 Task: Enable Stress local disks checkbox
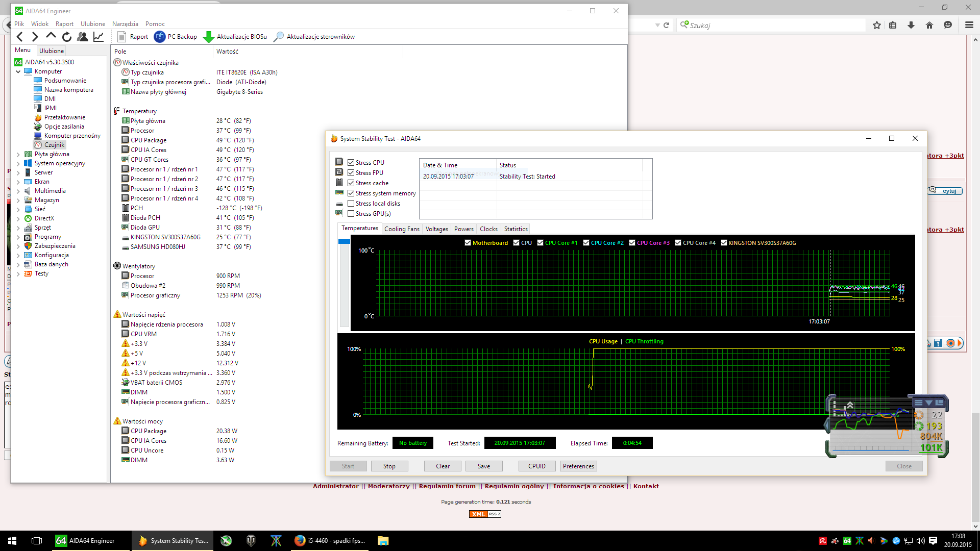[x=351, y=204]
